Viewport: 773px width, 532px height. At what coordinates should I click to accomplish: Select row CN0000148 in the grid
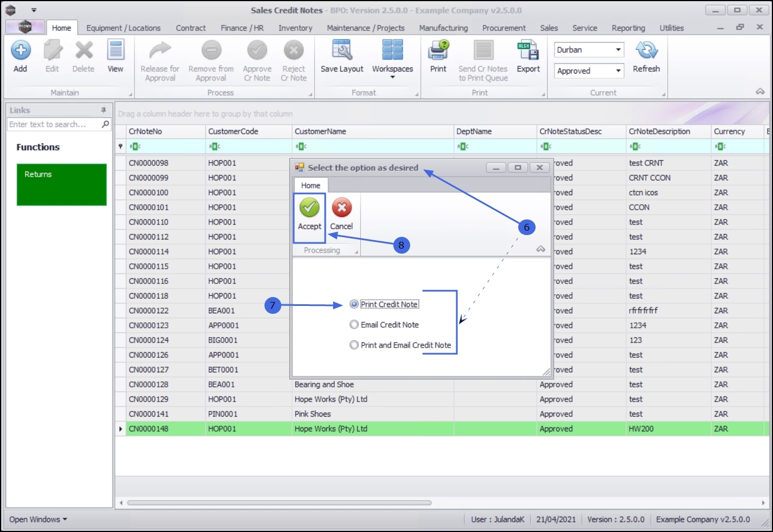tap(442, 429)
